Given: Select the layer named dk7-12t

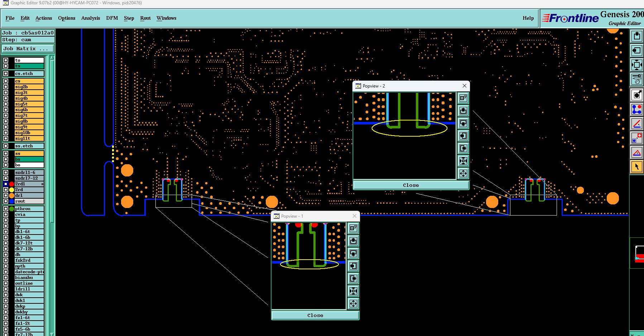Looking at the screenshot, I should pos(29,243).
